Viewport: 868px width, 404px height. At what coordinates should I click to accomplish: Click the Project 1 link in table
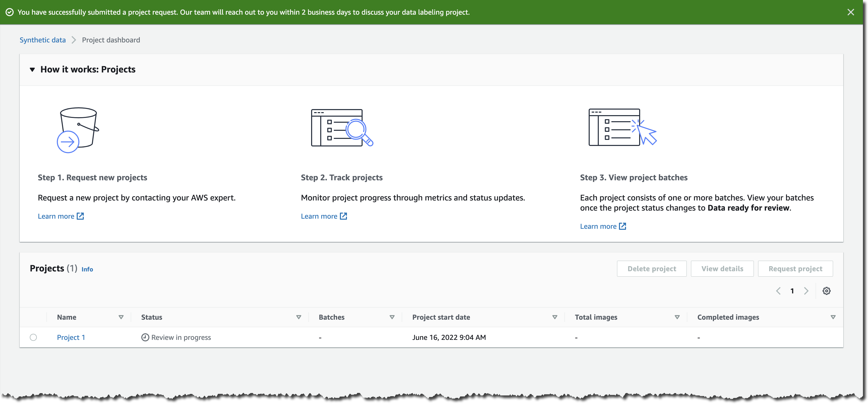pyautogui.click(x=71, y=337)
